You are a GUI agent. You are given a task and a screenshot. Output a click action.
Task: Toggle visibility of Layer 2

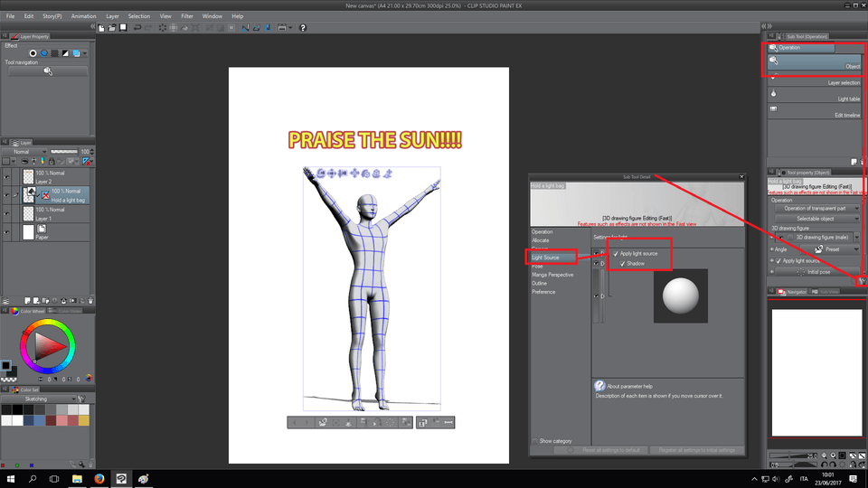6,177
